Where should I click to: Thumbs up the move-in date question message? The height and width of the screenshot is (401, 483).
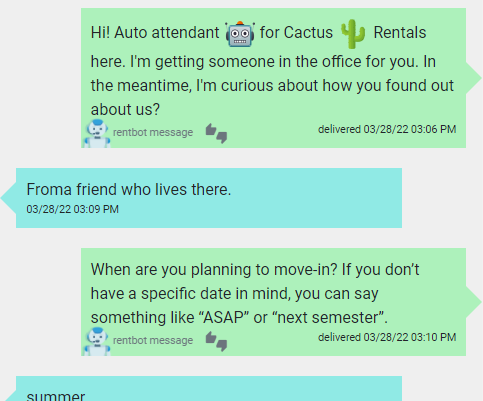(x=211, y=338)
